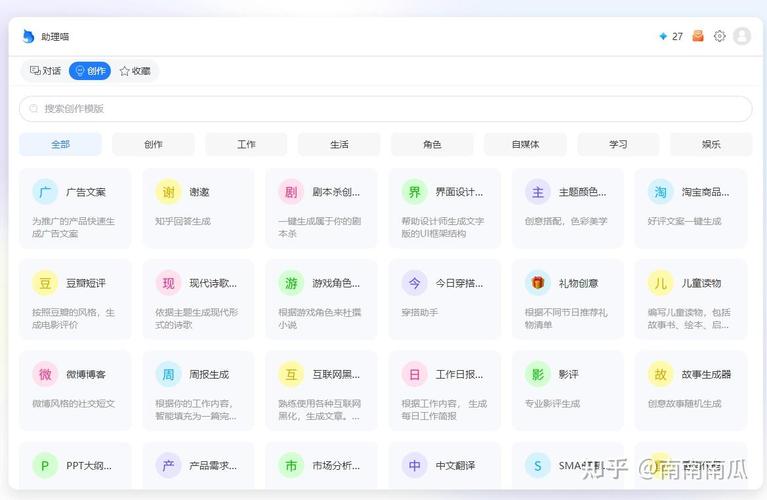
Task: Open the red envelope gift icon
Action: click(698, 36)
